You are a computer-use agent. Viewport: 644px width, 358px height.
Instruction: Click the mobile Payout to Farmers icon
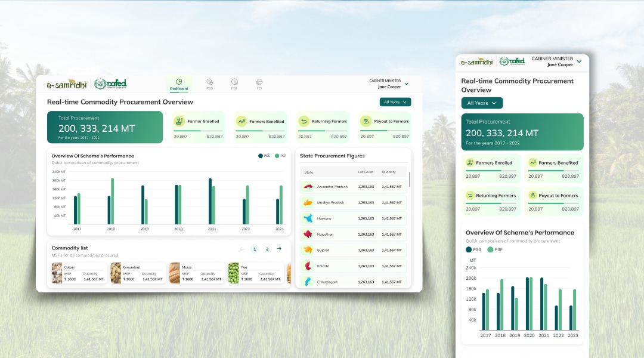pyautogui.click(x=532, y=195)
